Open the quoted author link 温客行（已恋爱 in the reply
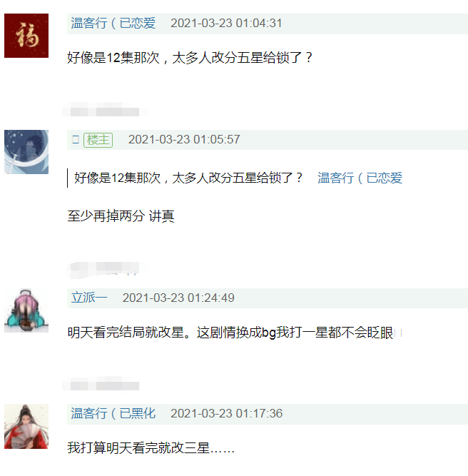The width and height of the screenshot is (468, 476). tap(360, 178)
